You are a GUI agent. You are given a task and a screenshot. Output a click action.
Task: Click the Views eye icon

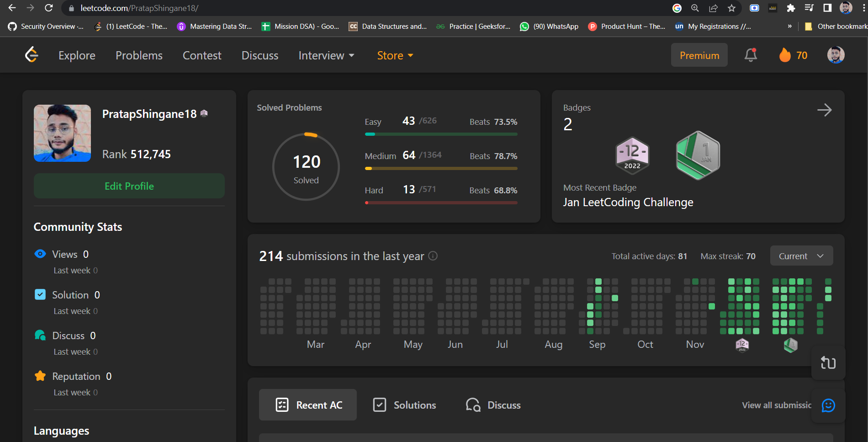[x=40, y=254]
